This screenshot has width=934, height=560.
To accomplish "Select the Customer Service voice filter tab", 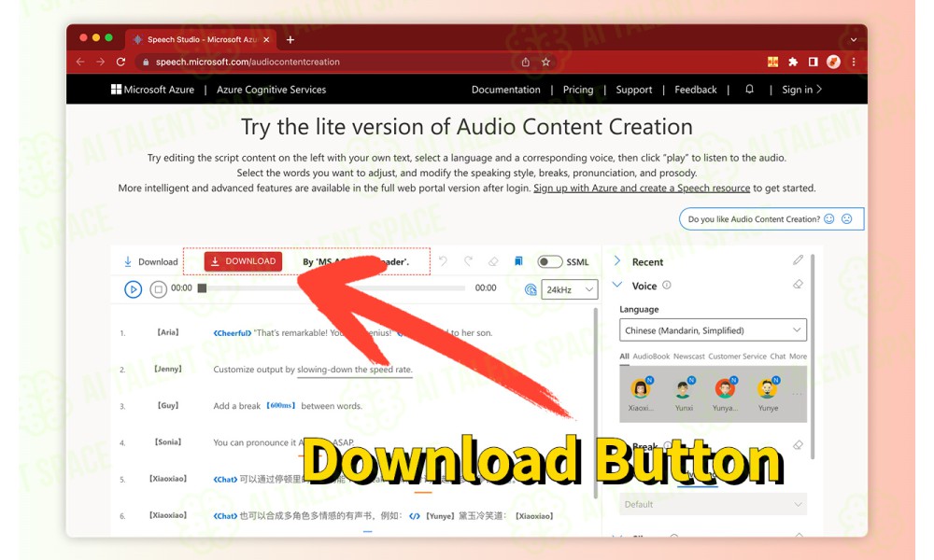I will click(x=737, y=357).
